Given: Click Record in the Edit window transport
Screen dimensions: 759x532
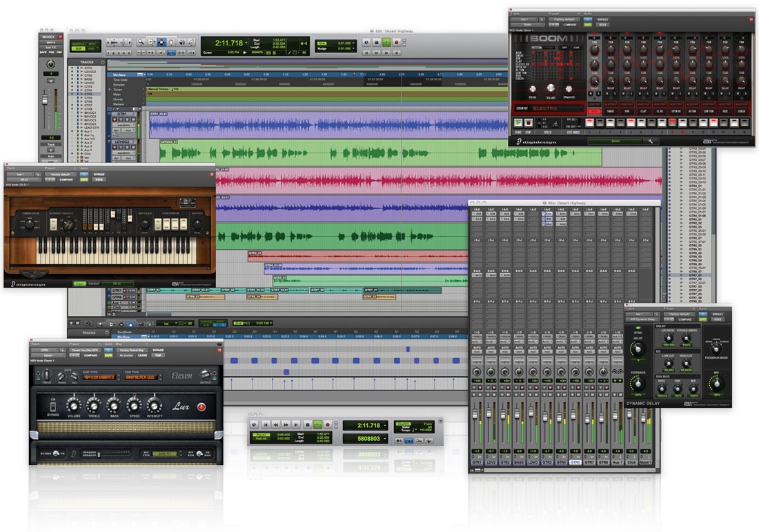Looking at the screenshot, I should tap(397, 43).
